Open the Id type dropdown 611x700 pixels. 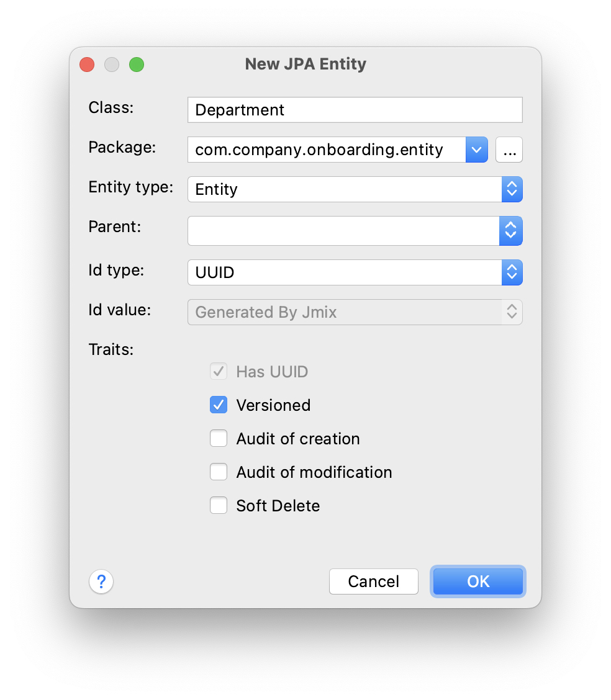click(512, 272)
